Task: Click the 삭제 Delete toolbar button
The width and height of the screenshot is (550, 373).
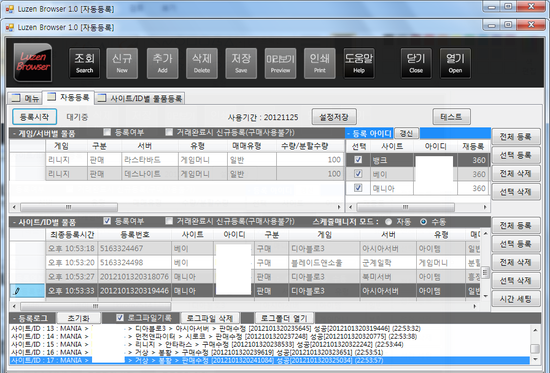Action: (x=202, y=63)
